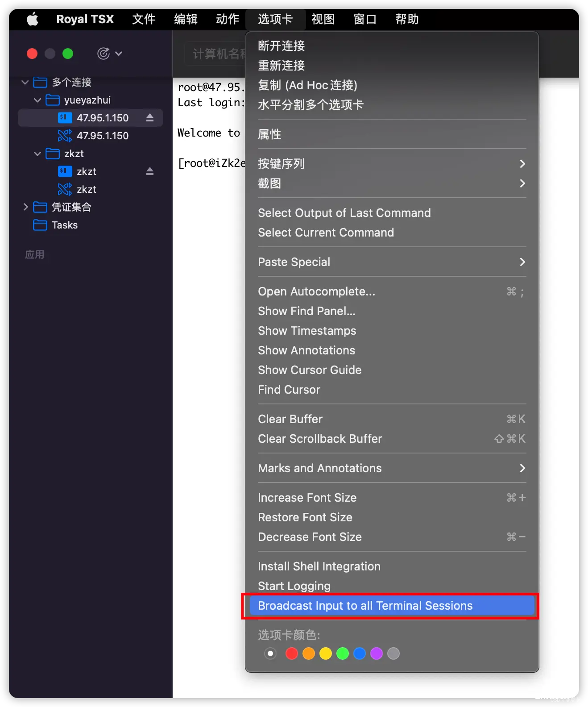This screenshot has width=588, height=707.
Task: Open the 动作 menu
Action: coord(228,19)
